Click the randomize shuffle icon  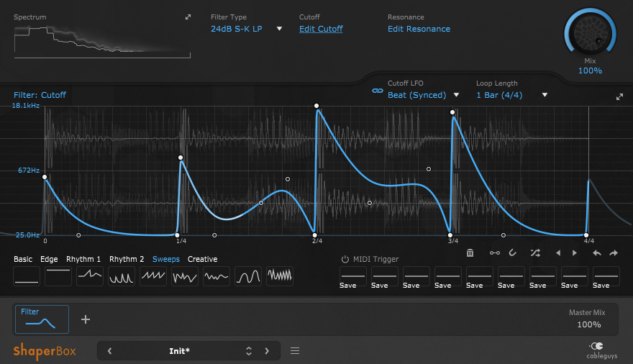click(x=535, y=252)
